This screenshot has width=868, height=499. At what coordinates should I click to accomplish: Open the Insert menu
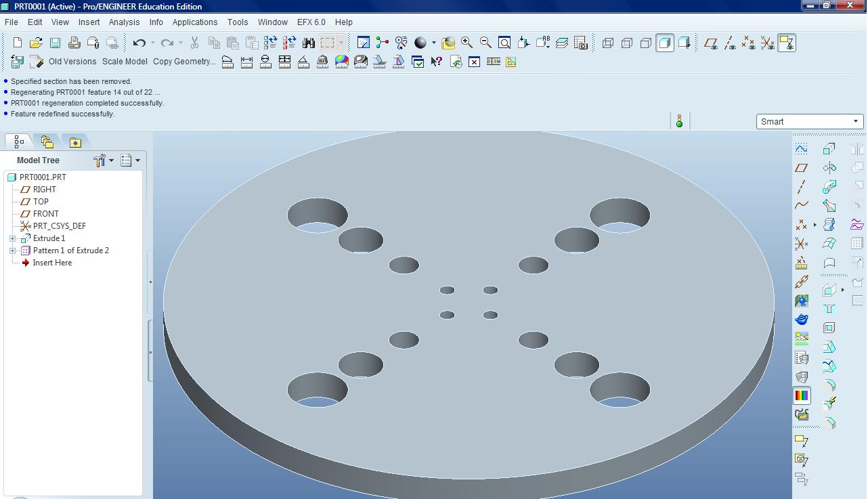click(89, 22)
